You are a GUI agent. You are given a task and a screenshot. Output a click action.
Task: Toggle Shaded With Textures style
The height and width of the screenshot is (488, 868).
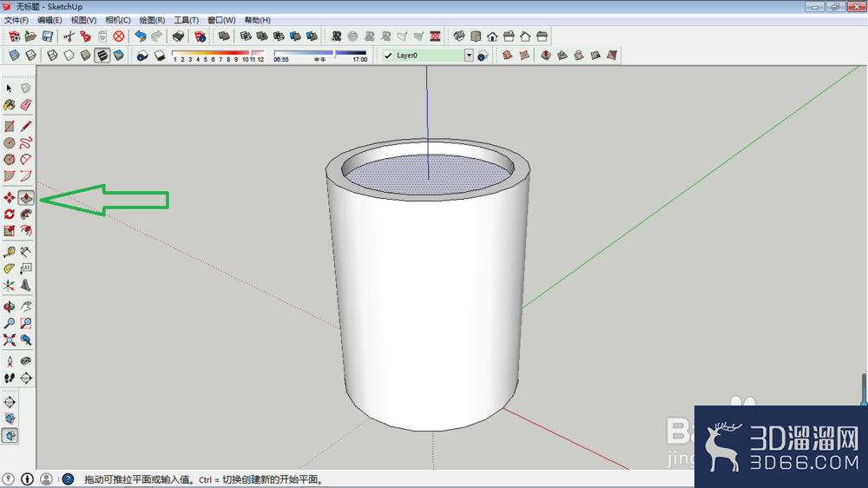(x=102, y=56)
